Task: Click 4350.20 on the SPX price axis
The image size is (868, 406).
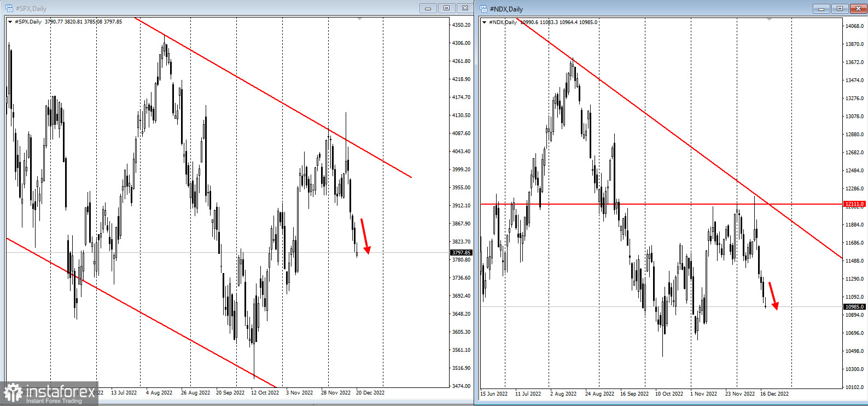Action: point(461,25)
